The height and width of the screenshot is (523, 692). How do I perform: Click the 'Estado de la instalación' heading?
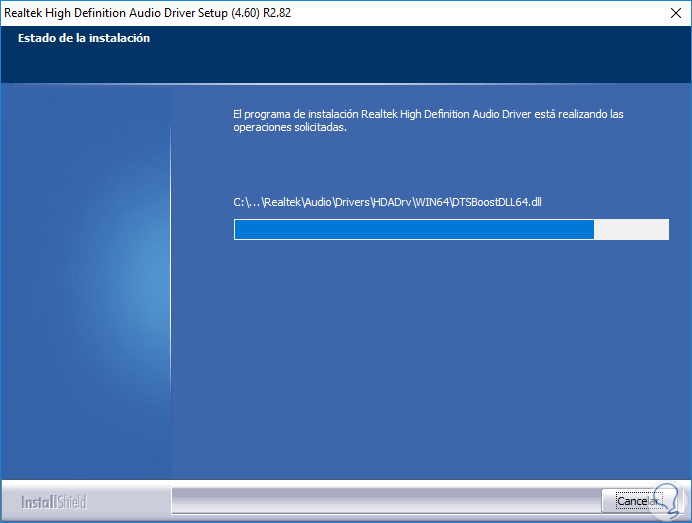[84, 38]
